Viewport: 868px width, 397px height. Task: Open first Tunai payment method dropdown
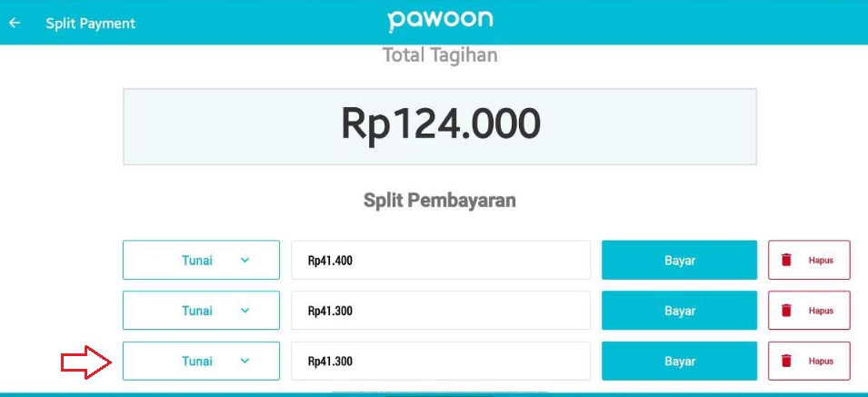click(x=201, y=260)
